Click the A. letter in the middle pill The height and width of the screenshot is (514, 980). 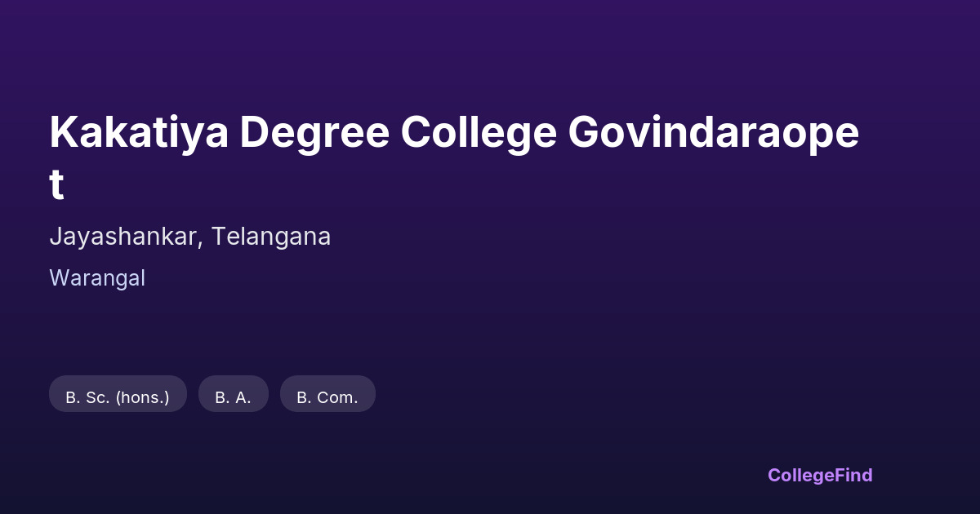point(243,397)
